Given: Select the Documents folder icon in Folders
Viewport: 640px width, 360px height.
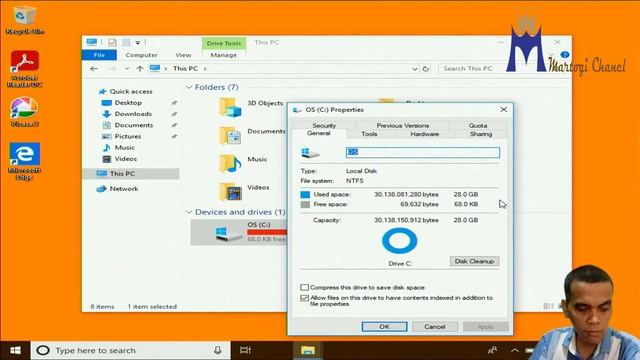Looking at the screenshot, I should pos(230,136).
